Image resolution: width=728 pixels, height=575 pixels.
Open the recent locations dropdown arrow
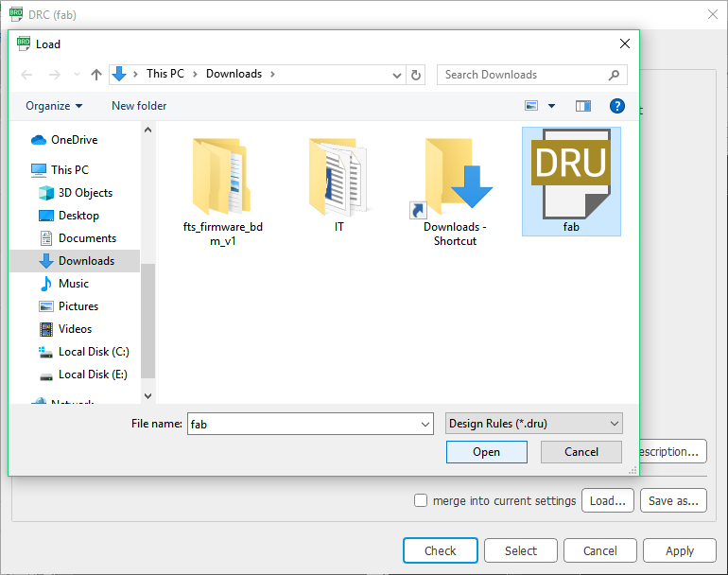pos(78,75)
